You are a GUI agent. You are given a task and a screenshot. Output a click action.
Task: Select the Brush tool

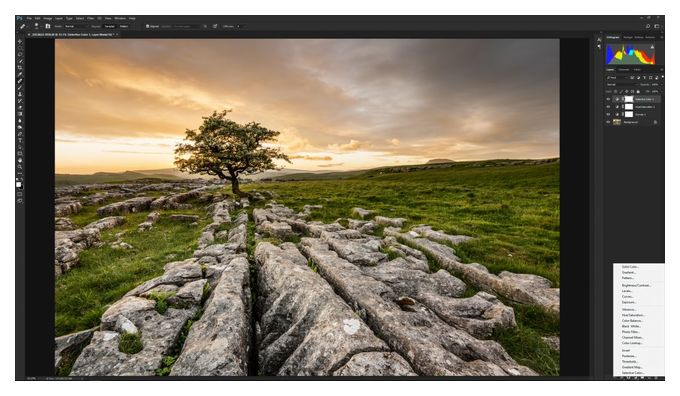click(20, 87)
